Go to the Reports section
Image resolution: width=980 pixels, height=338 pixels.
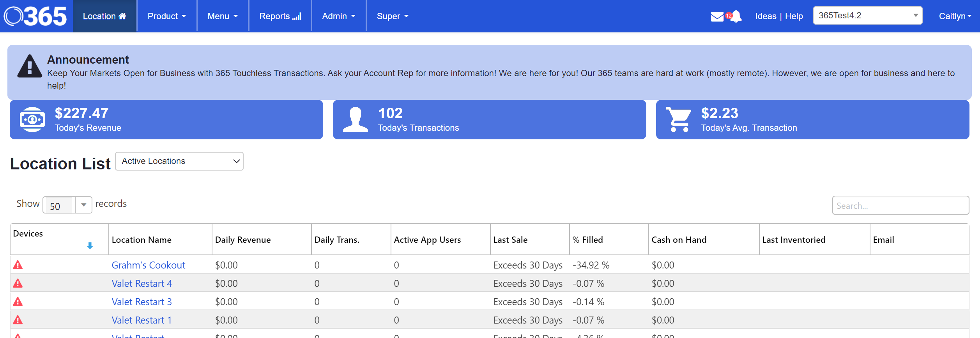280,16
